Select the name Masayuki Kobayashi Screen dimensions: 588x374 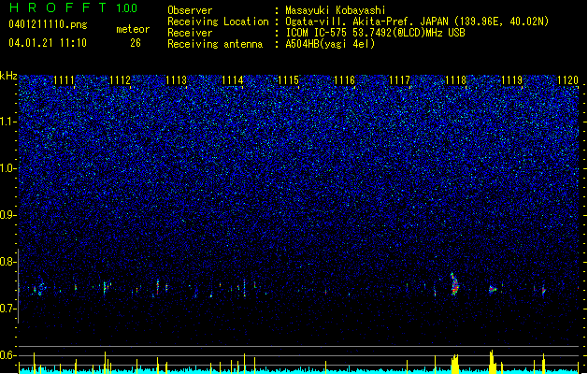[x=336, y=10]
